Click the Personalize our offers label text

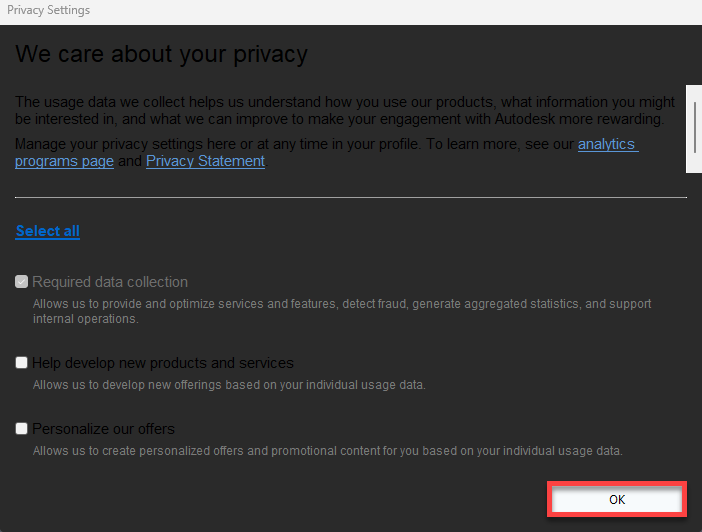(x=103, y=429)
